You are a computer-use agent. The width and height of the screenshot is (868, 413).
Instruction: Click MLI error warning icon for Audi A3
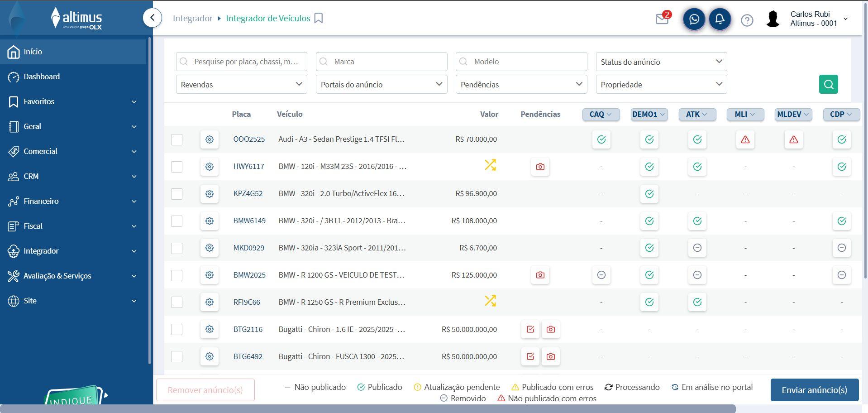(745, 139)
